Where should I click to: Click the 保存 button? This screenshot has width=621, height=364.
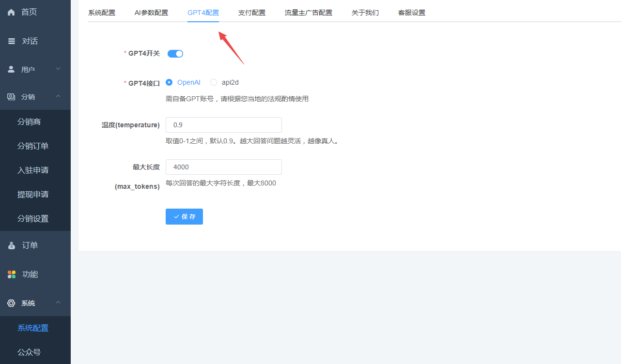tap(184, 216)
